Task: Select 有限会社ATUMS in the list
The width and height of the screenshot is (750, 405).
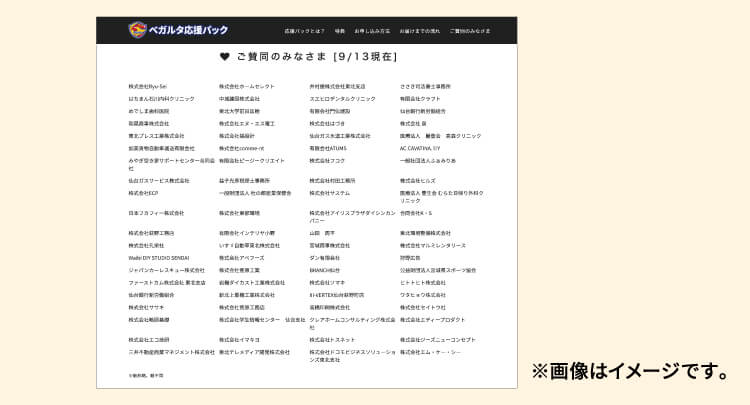Action: pyautogui.click(x=328, y=148)
